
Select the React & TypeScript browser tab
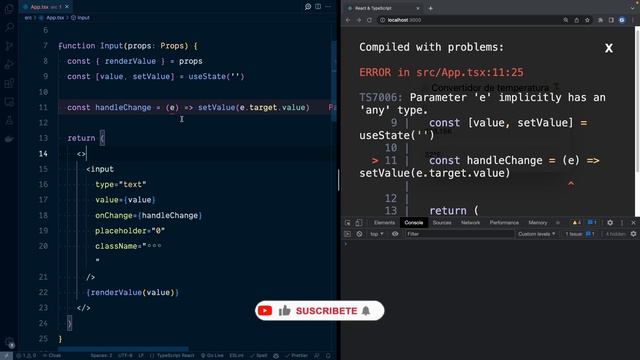[383, 8]
